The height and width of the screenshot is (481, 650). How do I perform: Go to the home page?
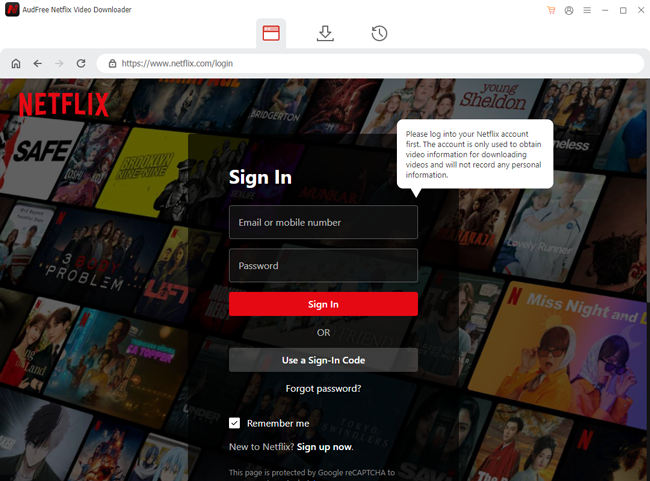pyautogui.click(x=16, y=63)
